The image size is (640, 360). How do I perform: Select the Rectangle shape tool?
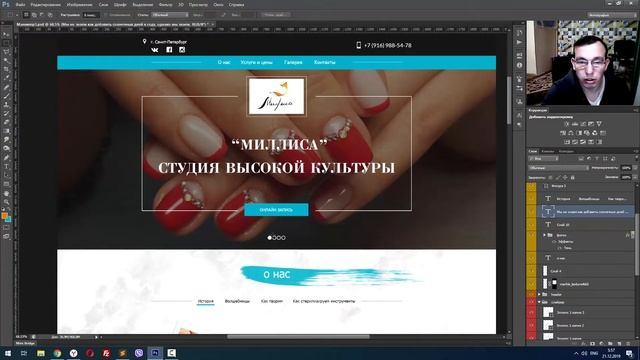click(x=6, y=184)
